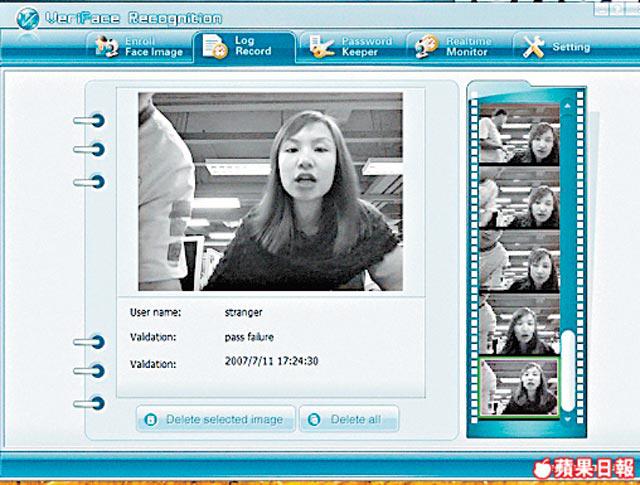
Task: Click the Setting wrench tools icon
Action: 533,47
